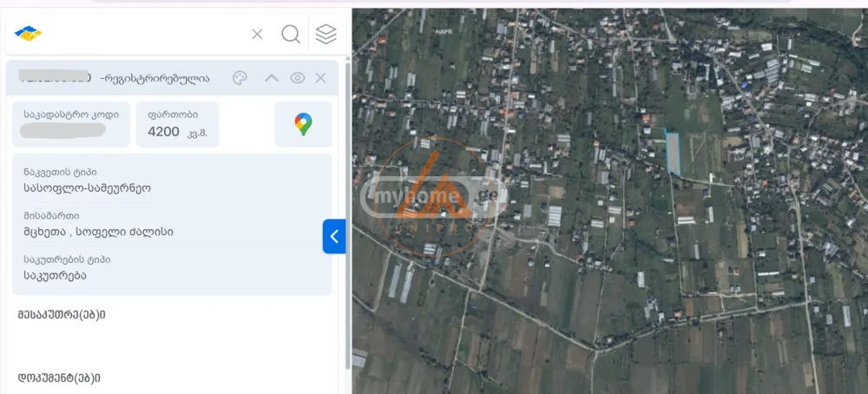This screenshot has height=394, width=868.
Task: Collapse parcel panel with up chevron
Action: [x=271, y=78]
